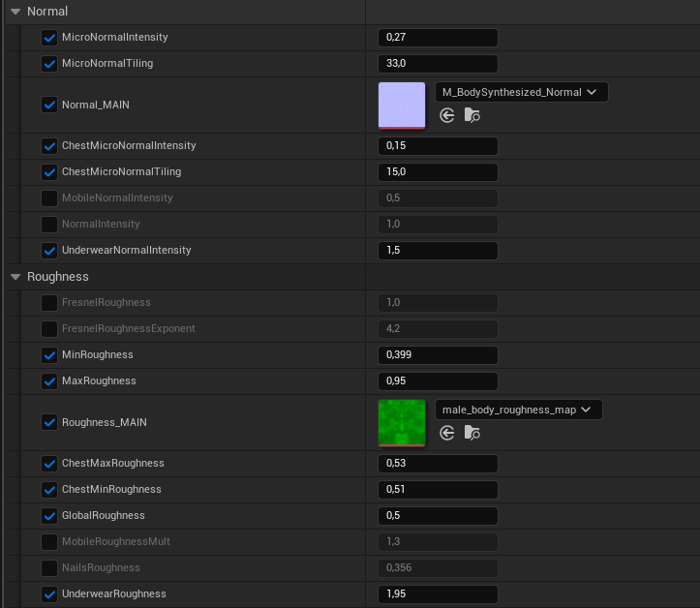Enable MobileNormalIntensity override
The width and height of the screenshot is (700, 608).
pos(49,198)
